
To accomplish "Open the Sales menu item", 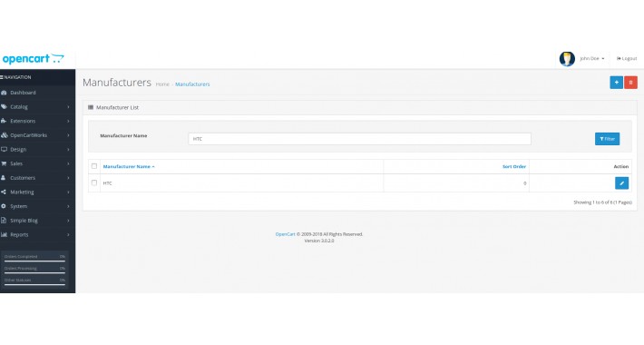I will point(37,163).
